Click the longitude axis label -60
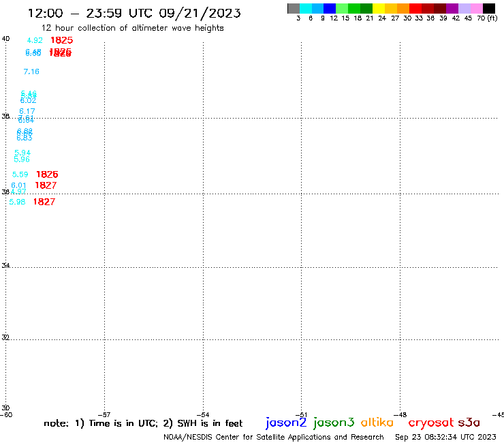 point(6,415)
